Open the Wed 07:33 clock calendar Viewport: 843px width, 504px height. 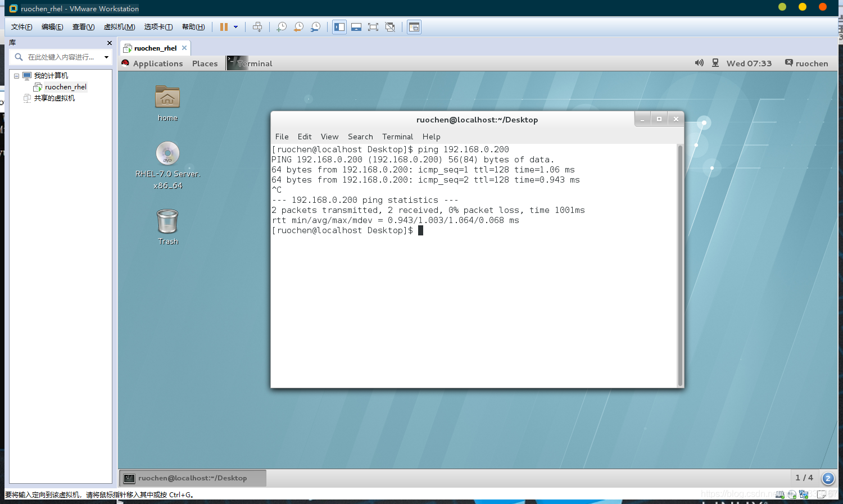(749, 63)
